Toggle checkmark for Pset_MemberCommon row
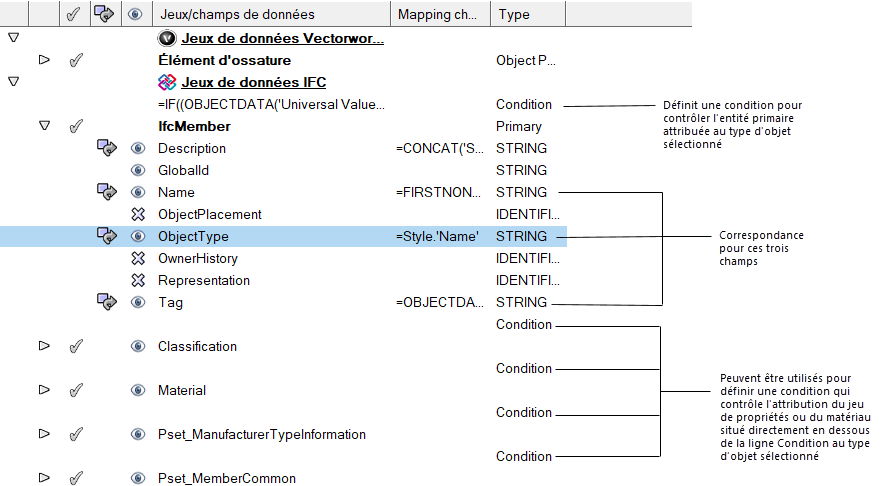The image size is (883, 486). [x=76, y=478]
